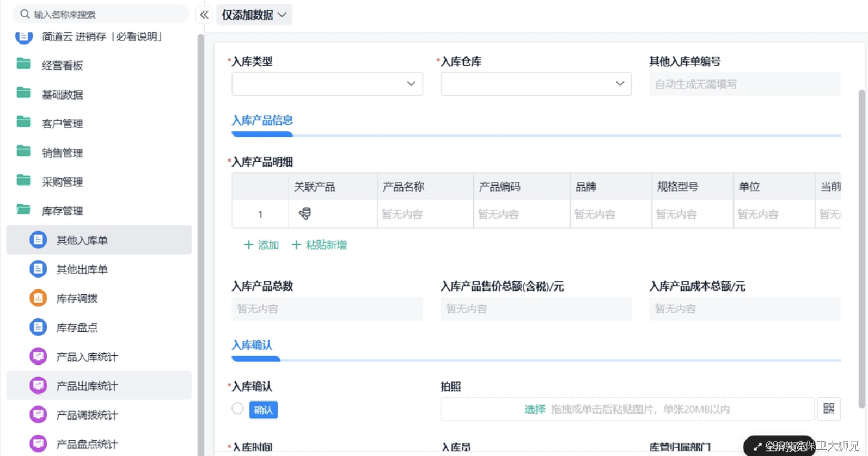Click the 暂无内容 cell under 品牌
868x456 pixels.
click(x=611, y=214)
